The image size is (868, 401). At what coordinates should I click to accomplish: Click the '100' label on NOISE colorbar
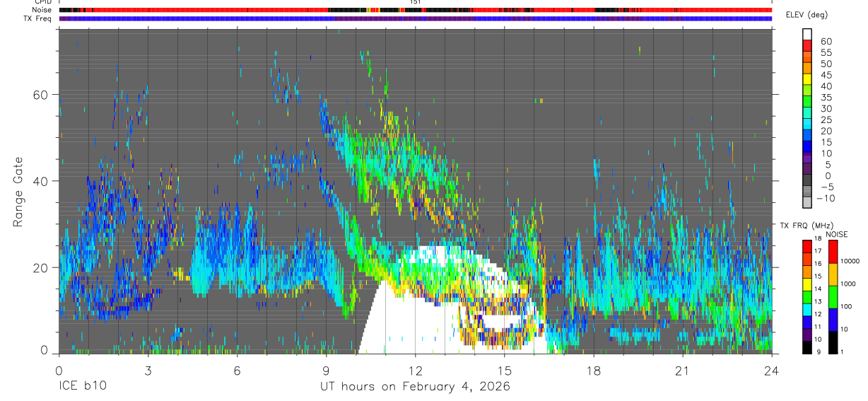tap(847, 306)
